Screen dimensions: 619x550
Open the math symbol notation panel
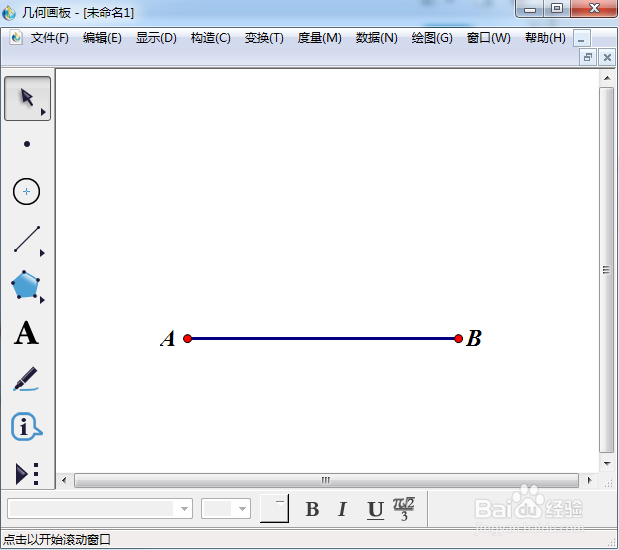(403, 509)
